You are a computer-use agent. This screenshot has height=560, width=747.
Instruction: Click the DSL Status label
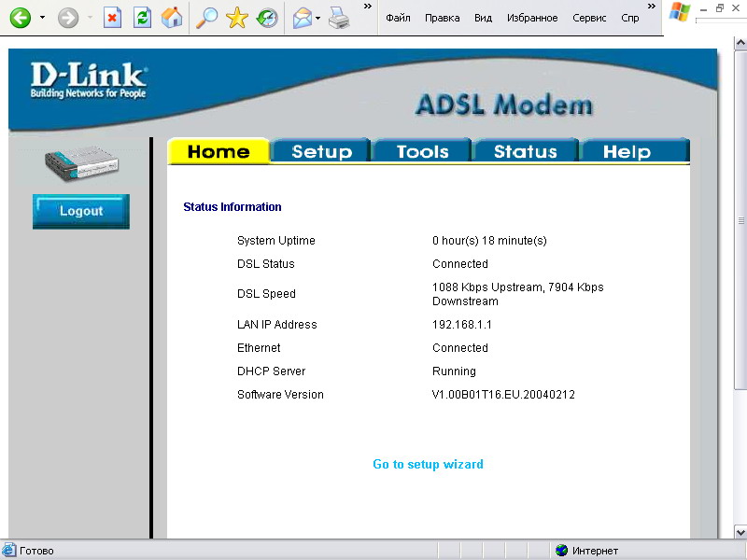click(x=266, y=264)
